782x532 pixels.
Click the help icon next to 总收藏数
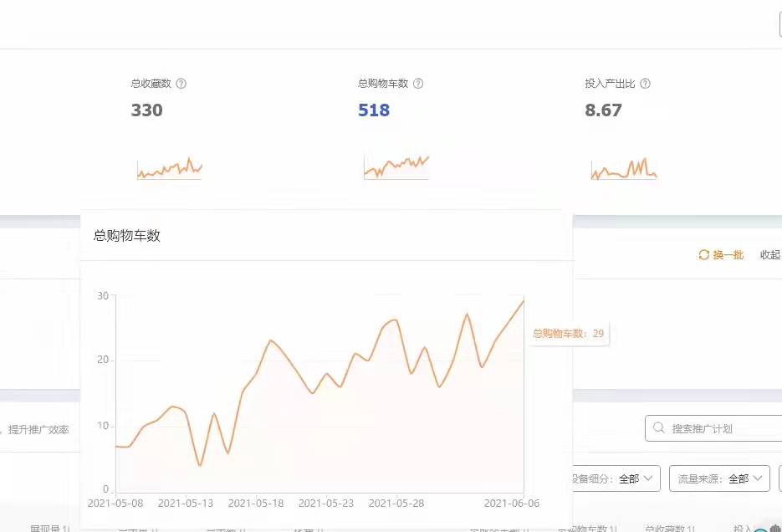pyautogui.click(x=181, y=84)
